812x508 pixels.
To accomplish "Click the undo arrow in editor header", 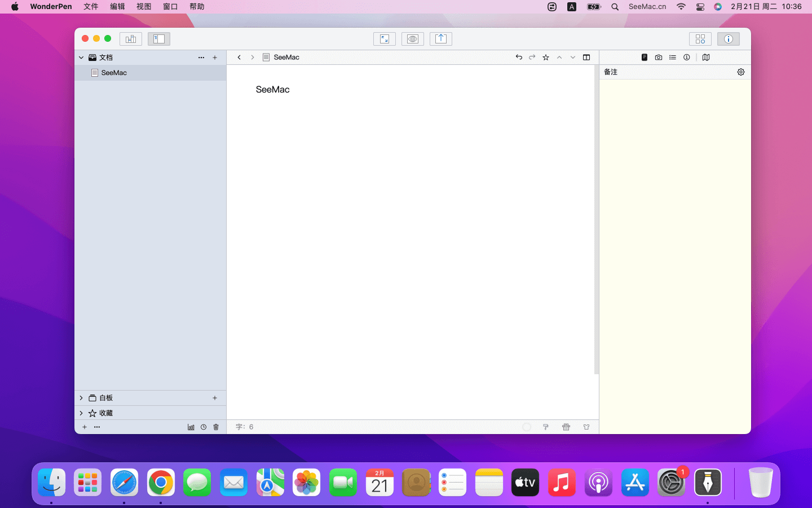I will pos(519,58).
